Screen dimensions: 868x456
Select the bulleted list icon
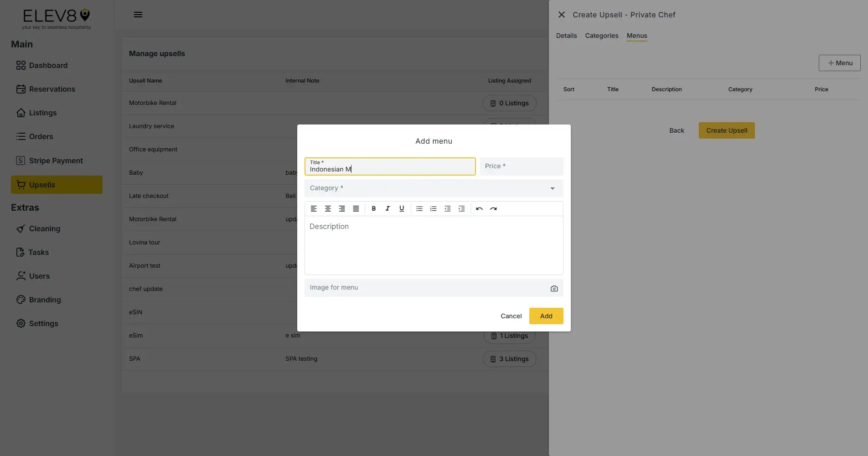(x=419, y=208)
